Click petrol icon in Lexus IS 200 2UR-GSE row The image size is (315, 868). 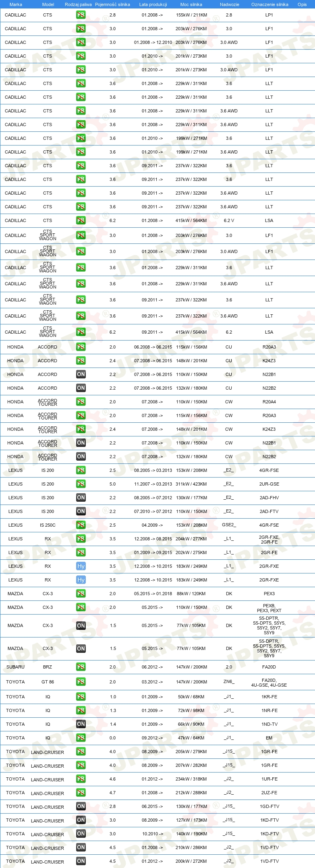click(x=81, y=484)
